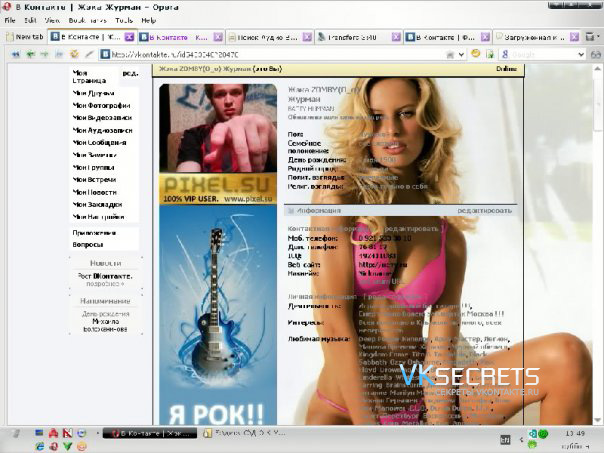
Task: Click the Show Desktop icon in the quick launch
Action: click(x=39, y=433)
